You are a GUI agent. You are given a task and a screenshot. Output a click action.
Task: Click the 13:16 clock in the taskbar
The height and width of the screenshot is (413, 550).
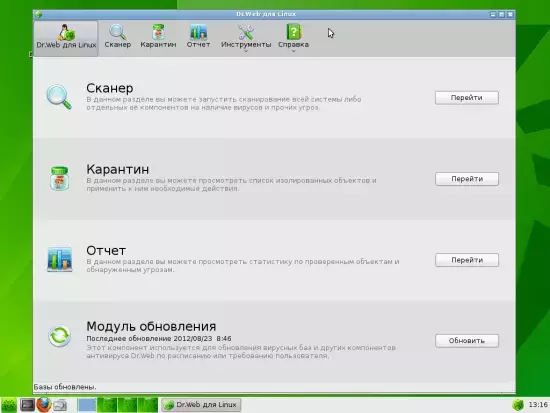tap(538, 405)
